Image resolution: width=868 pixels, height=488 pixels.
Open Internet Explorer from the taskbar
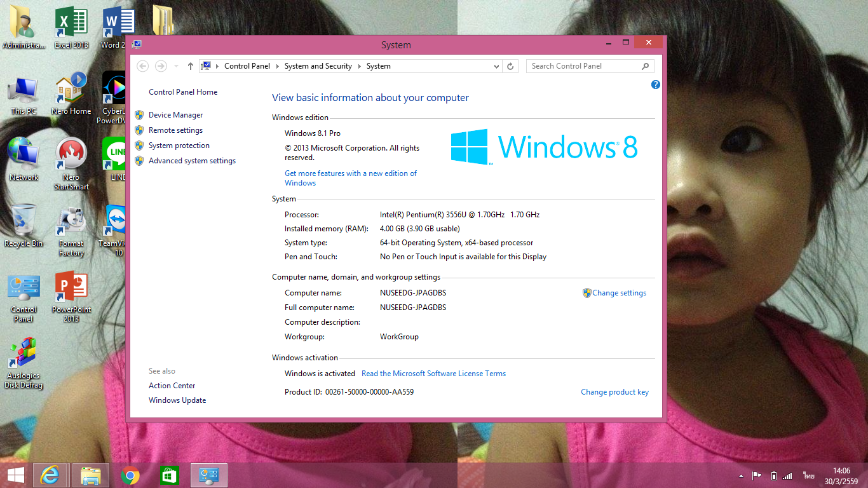50,475
